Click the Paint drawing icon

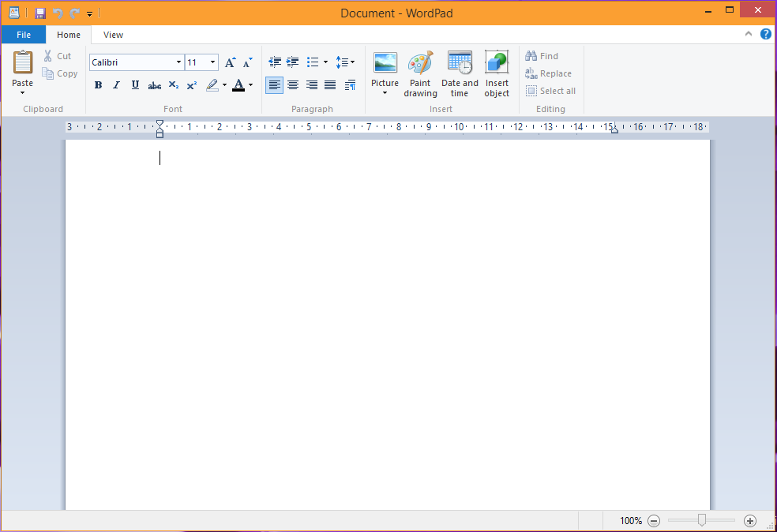tap(420, 73)
